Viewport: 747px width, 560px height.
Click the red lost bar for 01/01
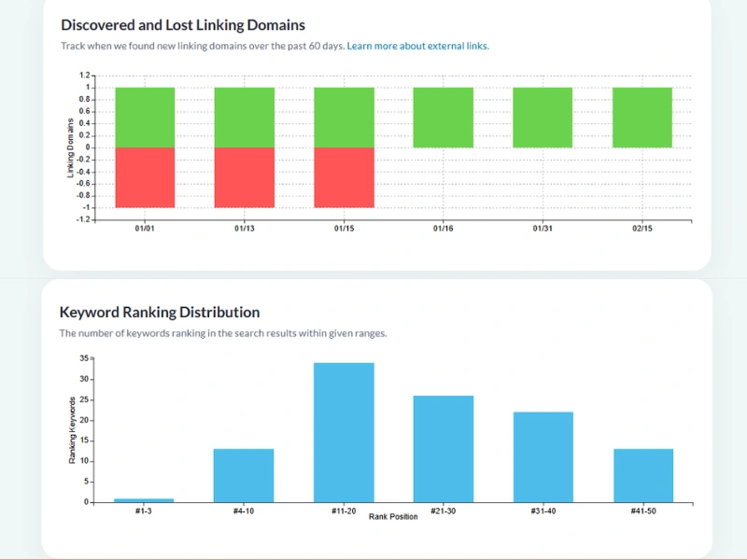coord(145,177)
